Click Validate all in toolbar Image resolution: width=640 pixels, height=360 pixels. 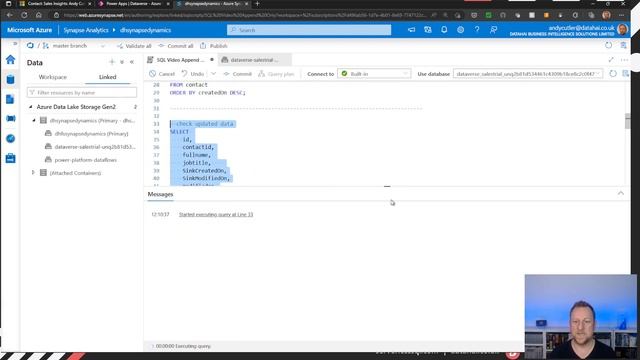(x=134, y=46)
